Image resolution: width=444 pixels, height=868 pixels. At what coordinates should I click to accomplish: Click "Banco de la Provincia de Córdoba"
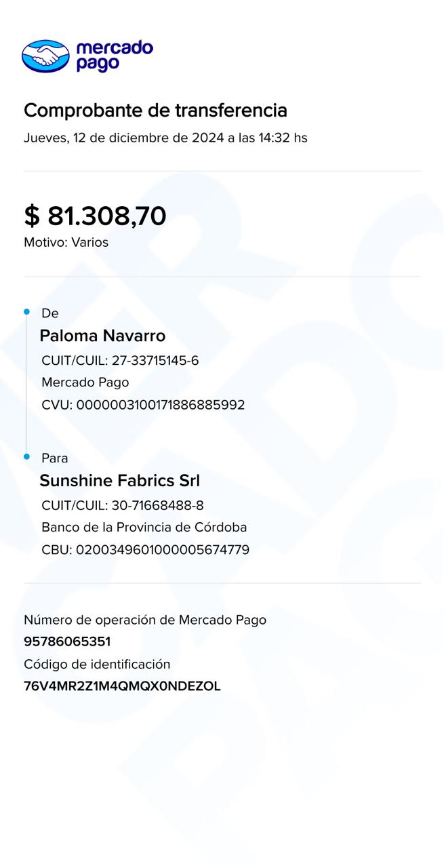click(144, 527)
